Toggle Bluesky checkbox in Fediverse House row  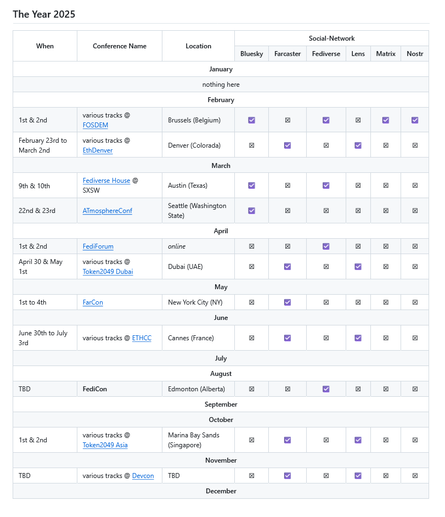pos(252,185)
